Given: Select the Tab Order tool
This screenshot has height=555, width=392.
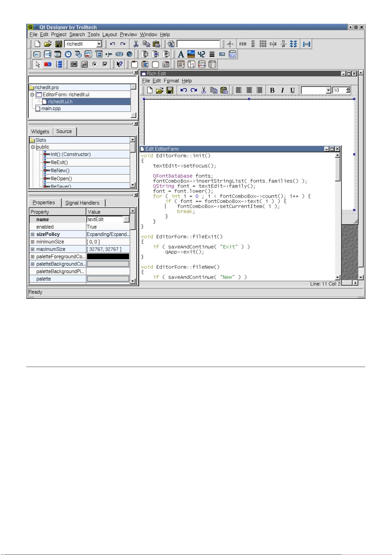Looking at the screenshot, I should point(59,64).
